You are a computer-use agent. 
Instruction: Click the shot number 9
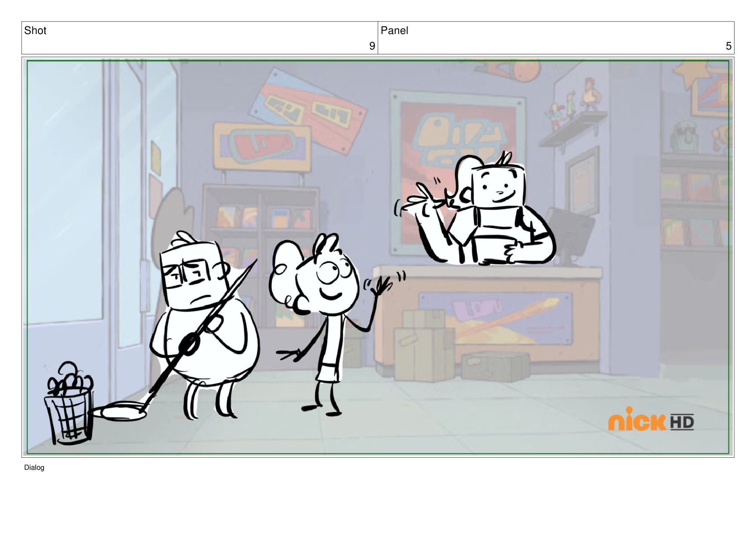pos(372,46)
